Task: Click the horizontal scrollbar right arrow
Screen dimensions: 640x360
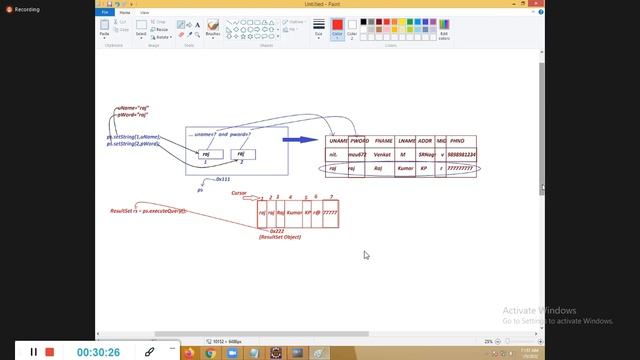Action: coord(536,334)
